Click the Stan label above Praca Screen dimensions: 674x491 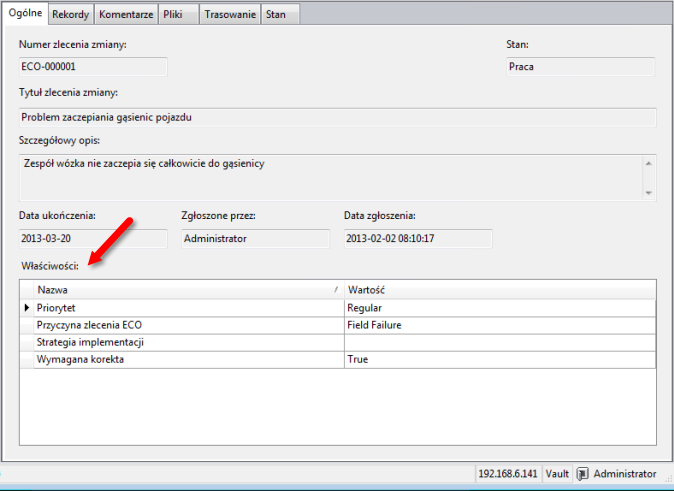518,44
